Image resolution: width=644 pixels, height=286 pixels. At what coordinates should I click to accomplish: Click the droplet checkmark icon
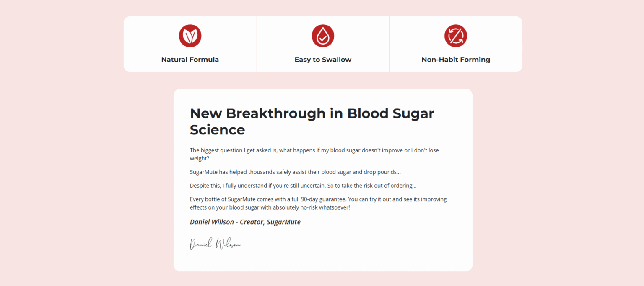click(323, 36)
